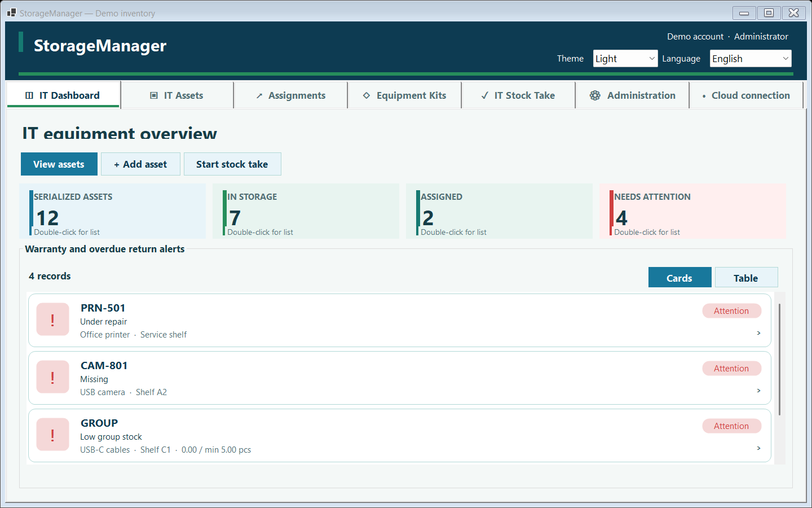Click the "Administrator" role text
This screenshot has width=812, height=508.
click(x=761, y=36)
